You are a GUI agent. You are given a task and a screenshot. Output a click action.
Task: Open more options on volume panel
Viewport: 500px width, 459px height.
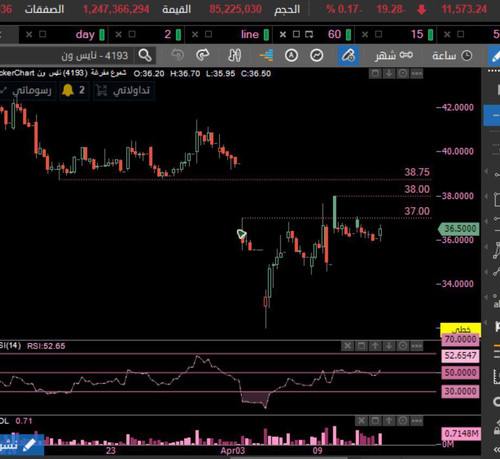(417, 421)
